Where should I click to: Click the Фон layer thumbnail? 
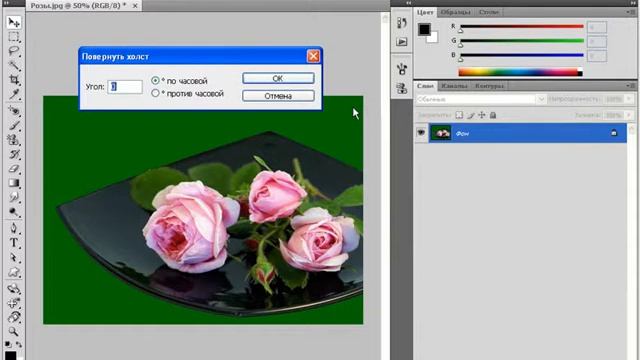pos(441,133)
